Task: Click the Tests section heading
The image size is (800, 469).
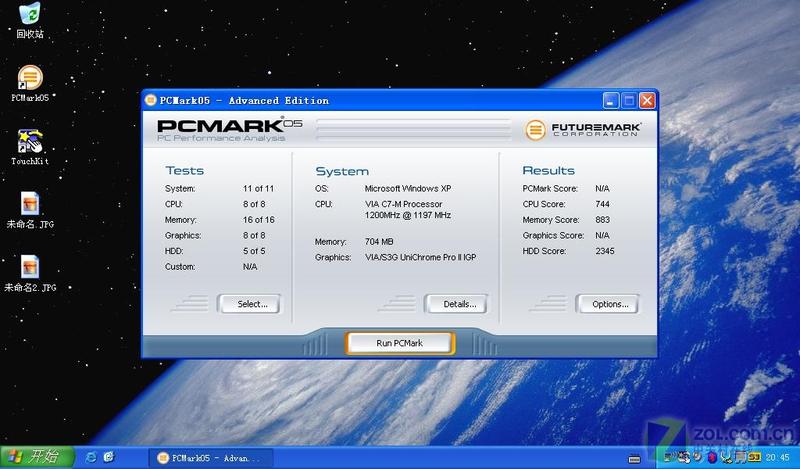Action: (185, 170)
